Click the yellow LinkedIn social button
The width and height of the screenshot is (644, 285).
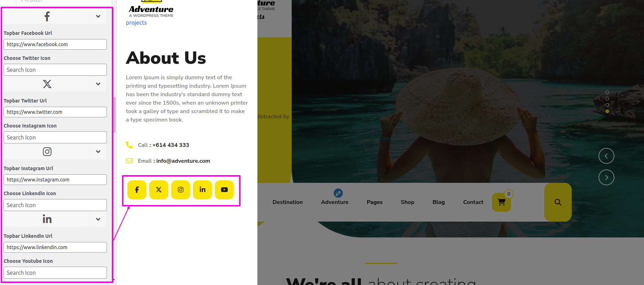(202, 190)
